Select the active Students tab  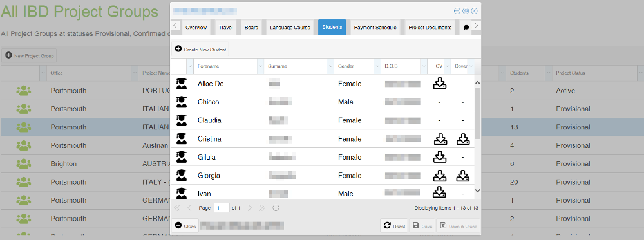332,28
